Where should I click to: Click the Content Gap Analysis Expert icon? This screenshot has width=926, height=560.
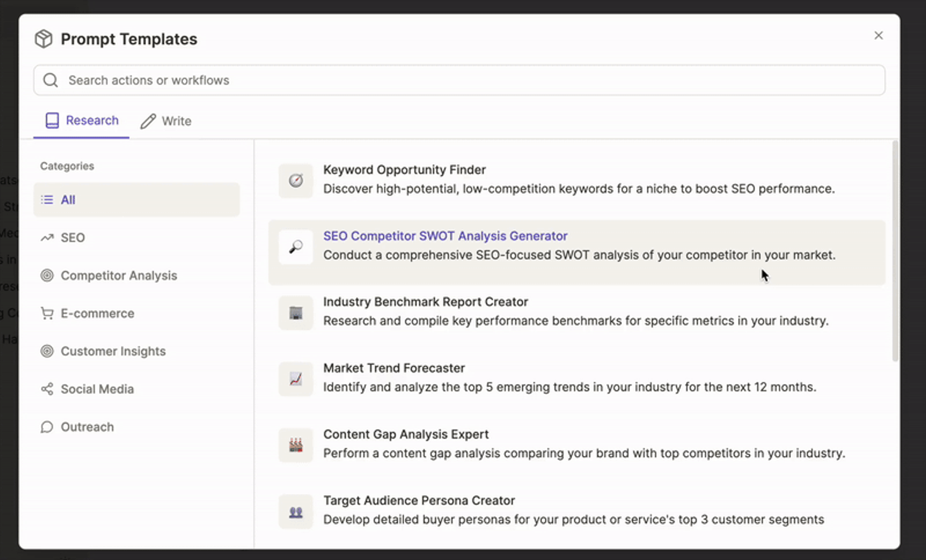[296, 445]
